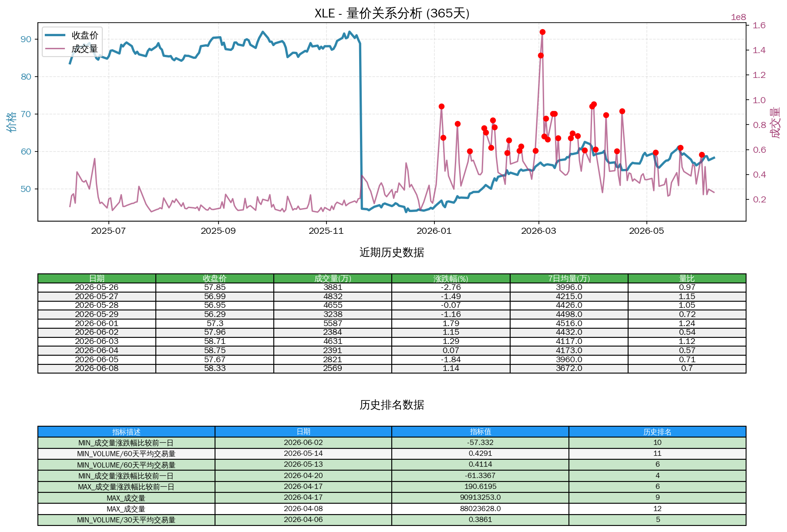Click volume ratio 0.54
Screen dimensions: 787x532
[687, 332]
